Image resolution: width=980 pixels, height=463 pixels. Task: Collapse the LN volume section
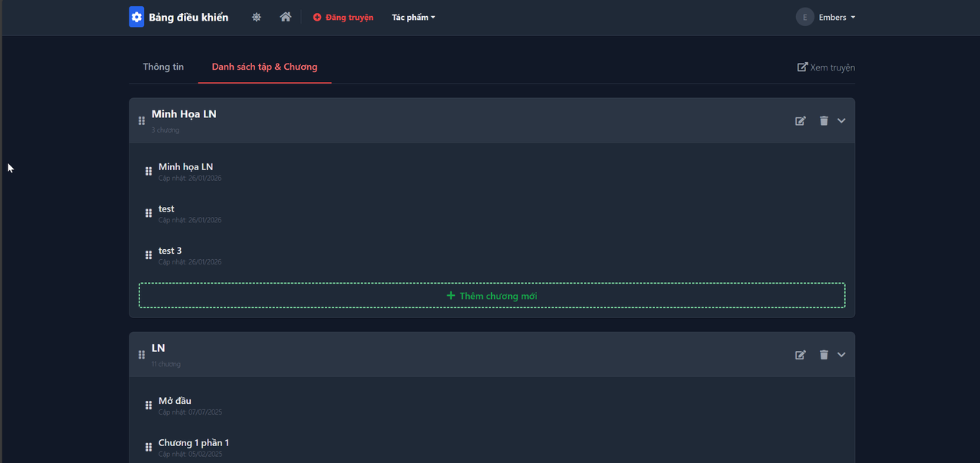[841, 354]
